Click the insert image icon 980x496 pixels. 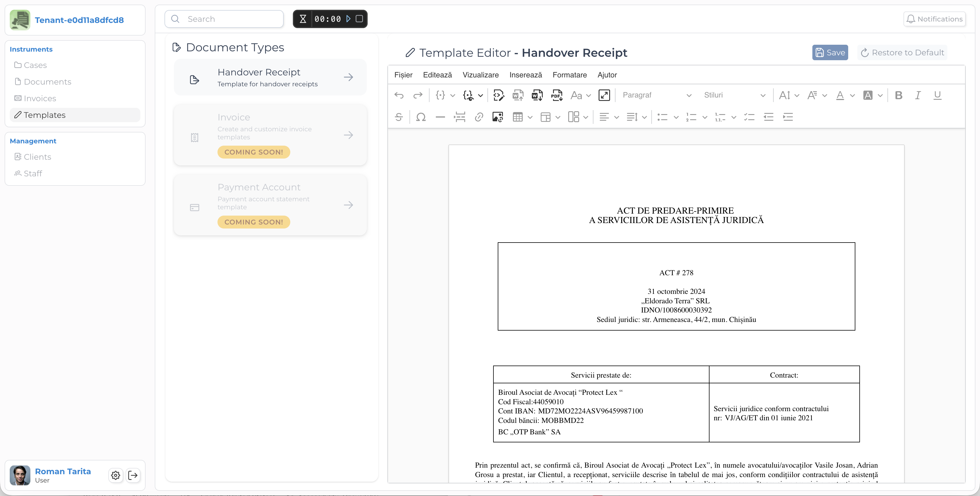pos(498,117)
